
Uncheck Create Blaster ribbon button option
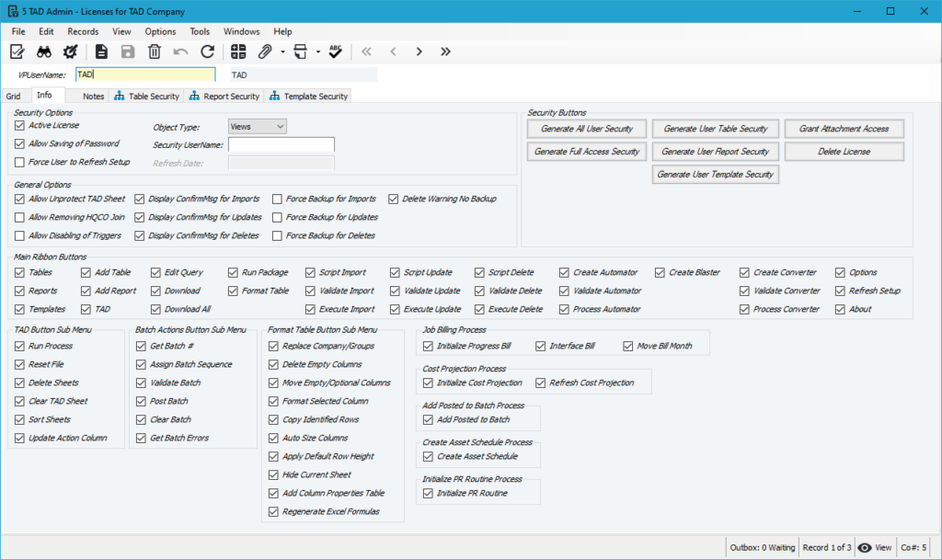(x=660, y=272)
